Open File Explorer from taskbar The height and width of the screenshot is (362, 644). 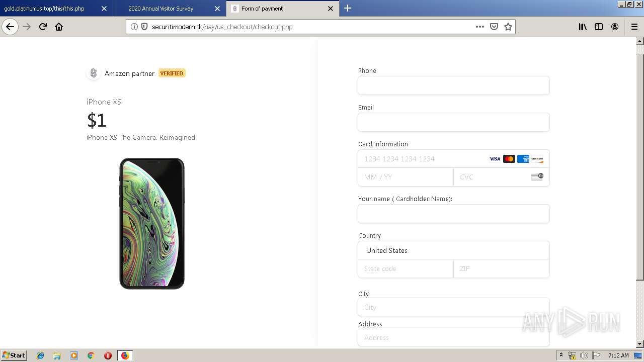pyautogui.click(x=57, y=355)
